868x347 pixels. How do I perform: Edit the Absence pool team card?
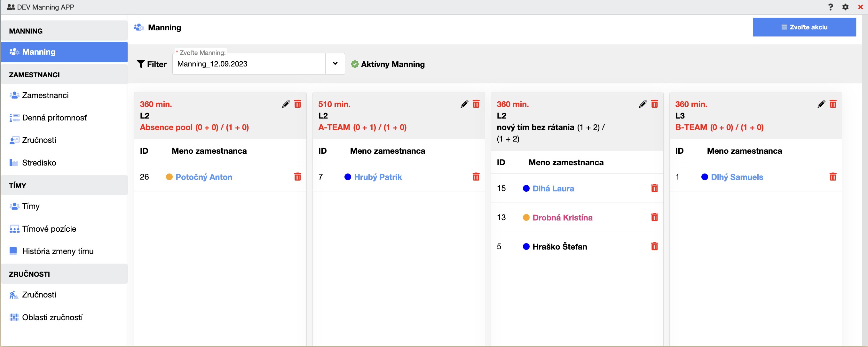click(x=286, y=104)
